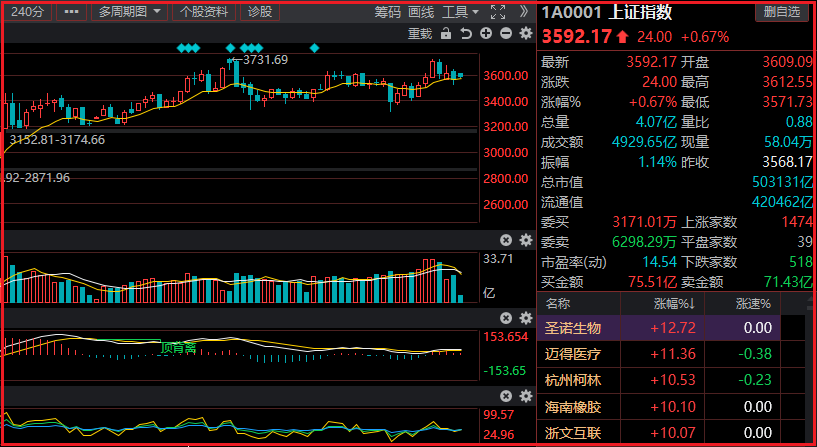Click the 删自选 button

782,12
